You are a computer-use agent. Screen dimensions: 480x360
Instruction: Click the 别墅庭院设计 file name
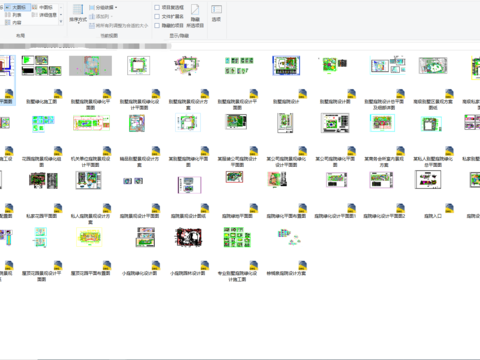[x=286, y=101]
